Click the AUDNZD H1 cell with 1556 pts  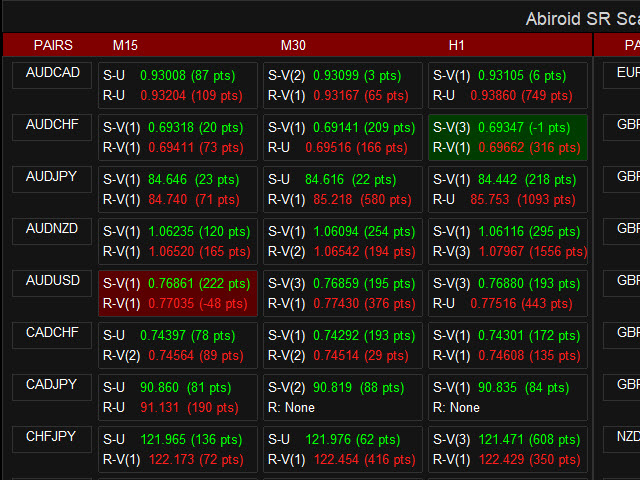tap(508, 241)
